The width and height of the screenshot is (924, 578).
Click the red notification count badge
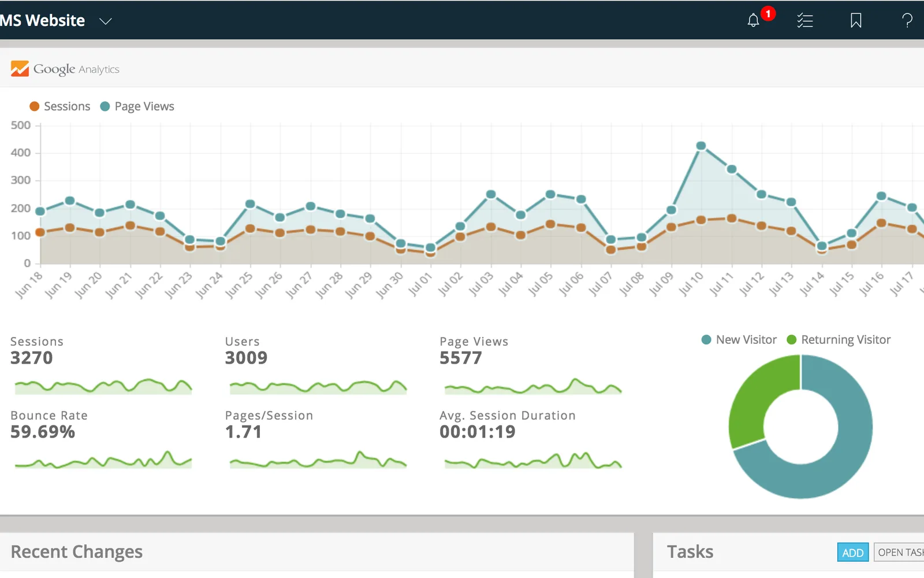pos(768,13)
